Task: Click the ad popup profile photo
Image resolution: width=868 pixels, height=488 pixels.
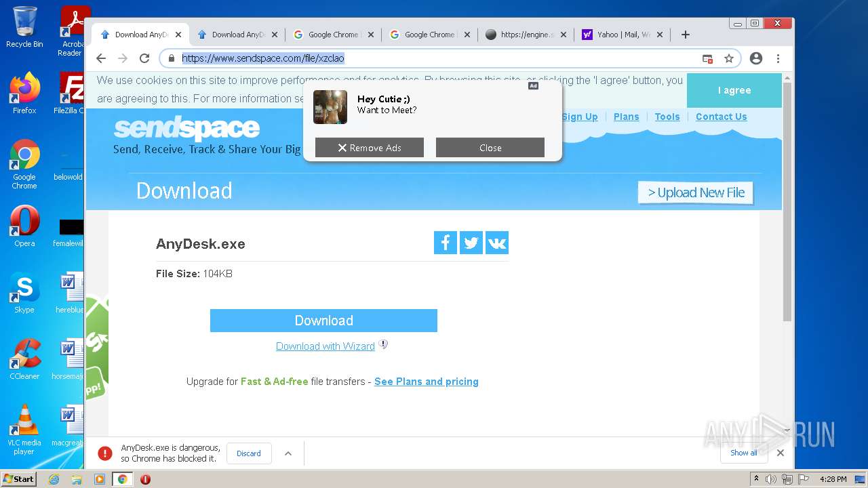Action: pyautogui.click(x=330, y=107)
